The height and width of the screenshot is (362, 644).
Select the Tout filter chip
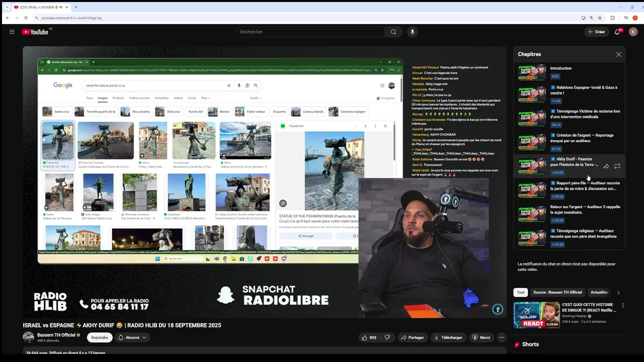click(x=521, y=292)
